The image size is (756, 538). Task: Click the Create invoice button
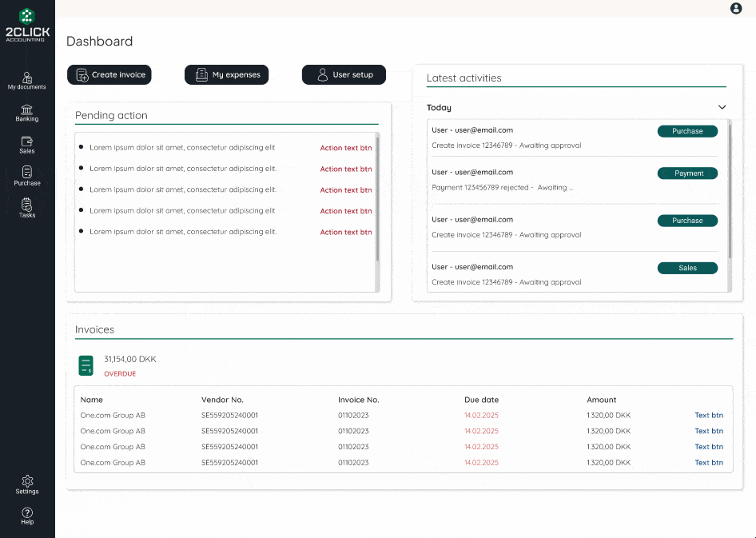109,74
